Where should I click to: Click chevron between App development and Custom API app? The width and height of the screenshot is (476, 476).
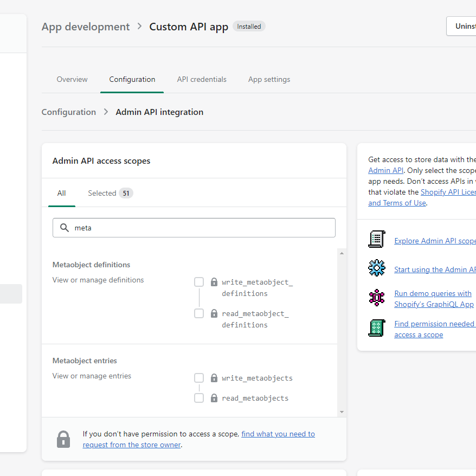point(140,27)
